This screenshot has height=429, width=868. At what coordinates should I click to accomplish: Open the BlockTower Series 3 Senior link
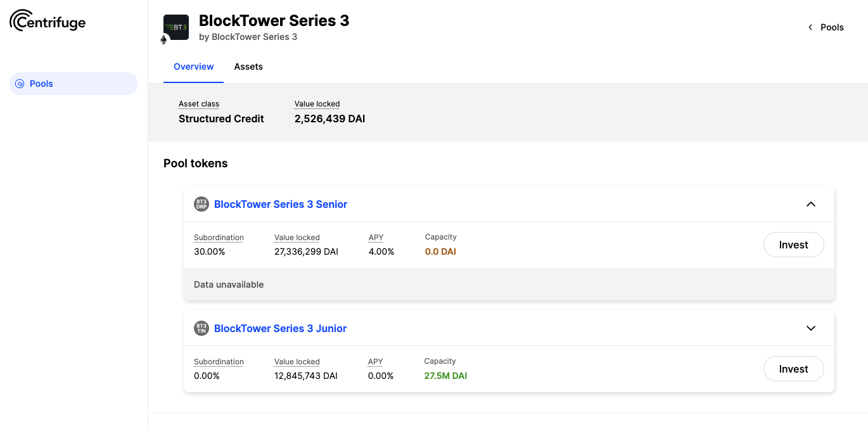(281, 204)
